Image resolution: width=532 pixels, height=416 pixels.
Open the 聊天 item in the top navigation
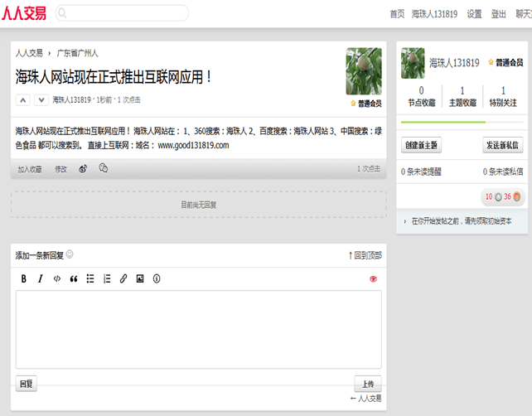tap(524, 14)
